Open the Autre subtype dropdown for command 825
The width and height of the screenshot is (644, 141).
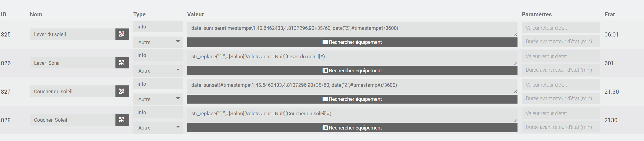tap(158, 42)
